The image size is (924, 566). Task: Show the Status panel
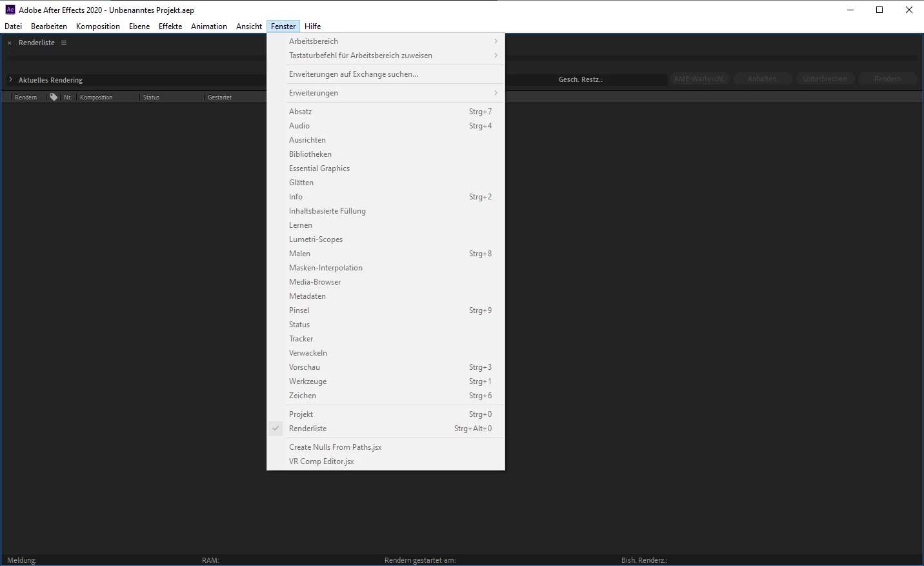(x=386, y=325)
